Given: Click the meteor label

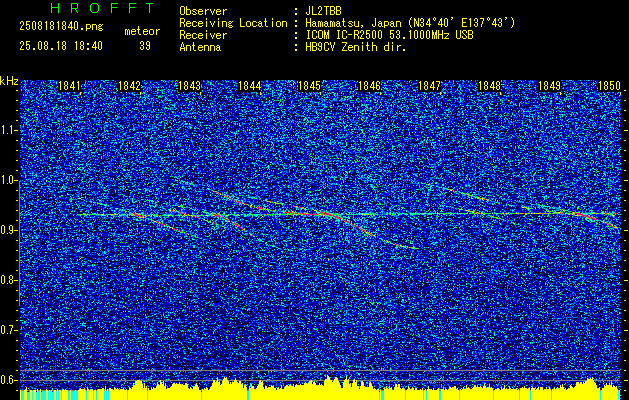Looking at the screenshot, I should tap(142, 31).
